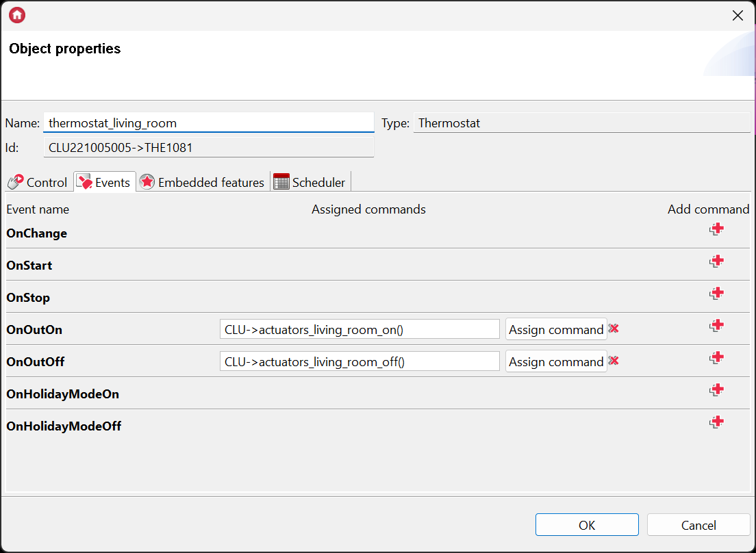Add command to OnChange event
756x553 pixels.
tap(716, 229)
